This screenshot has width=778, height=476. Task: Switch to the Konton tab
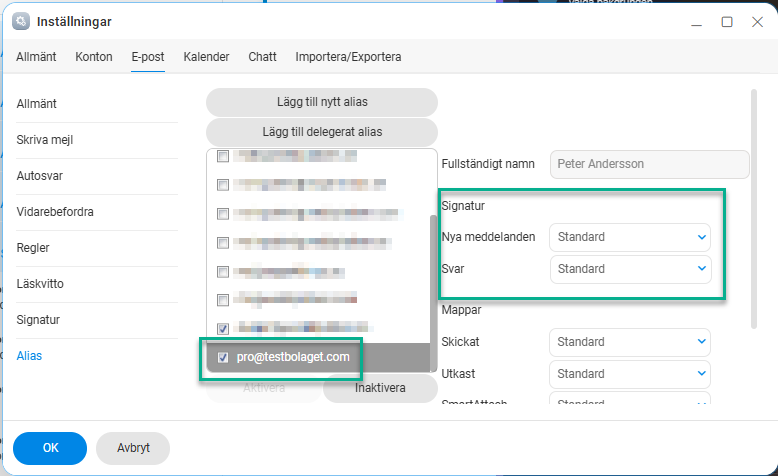pyautogui.click(x=94, y=57)
